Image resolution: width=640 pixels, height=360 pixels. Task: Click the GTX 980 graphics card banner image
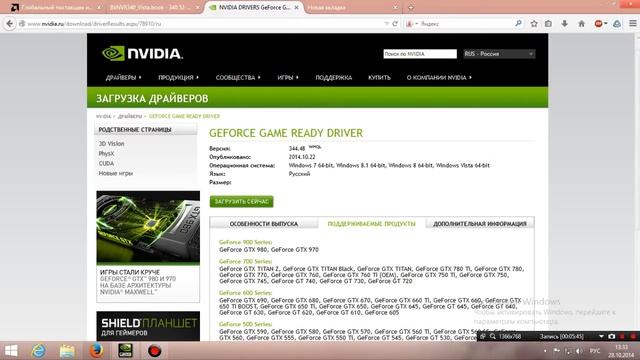(148, 228)
